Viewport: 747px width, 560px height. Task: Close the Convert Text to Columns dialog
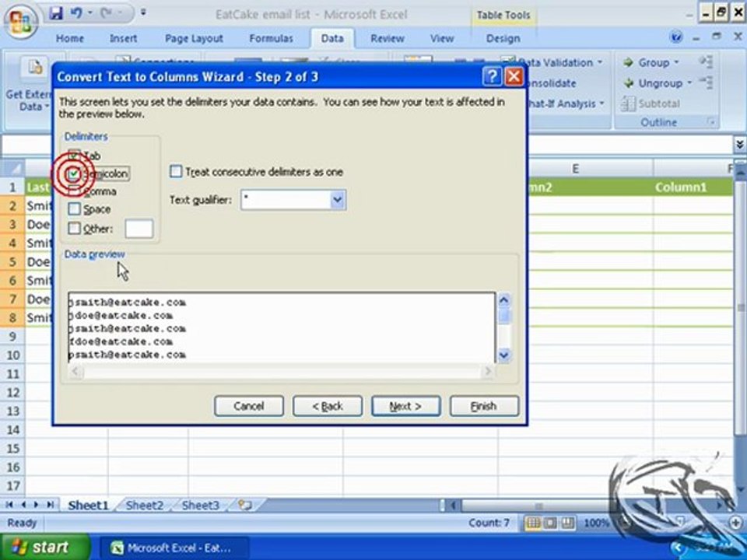pos(514,77)
